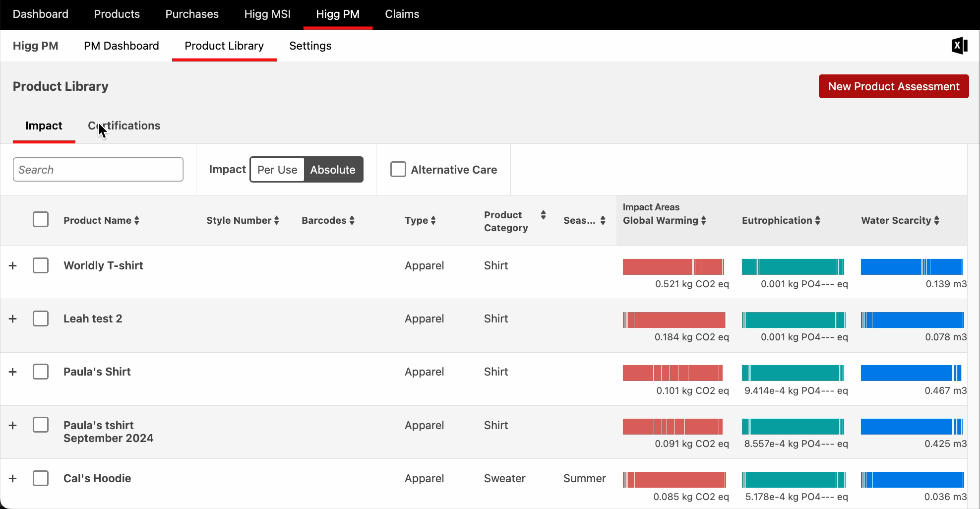The height and width of the screenshot is (509, 980).
Task: Open the Worldly T-shirt product
Action: [103, 265]
